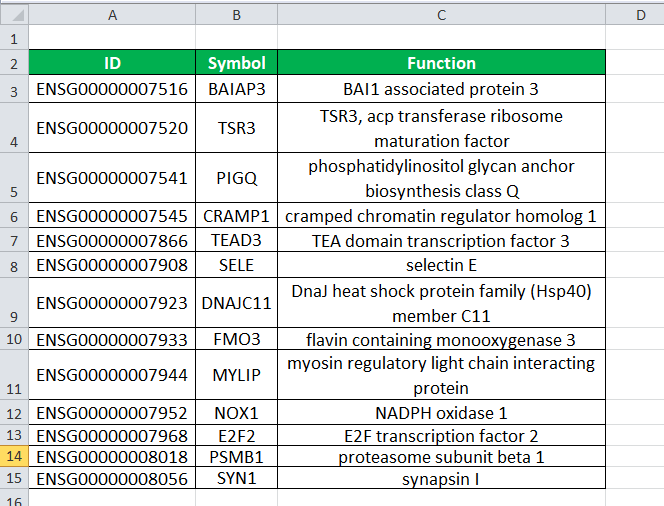Click the Function header cell
664x506 pixels.
click(441, 63)
